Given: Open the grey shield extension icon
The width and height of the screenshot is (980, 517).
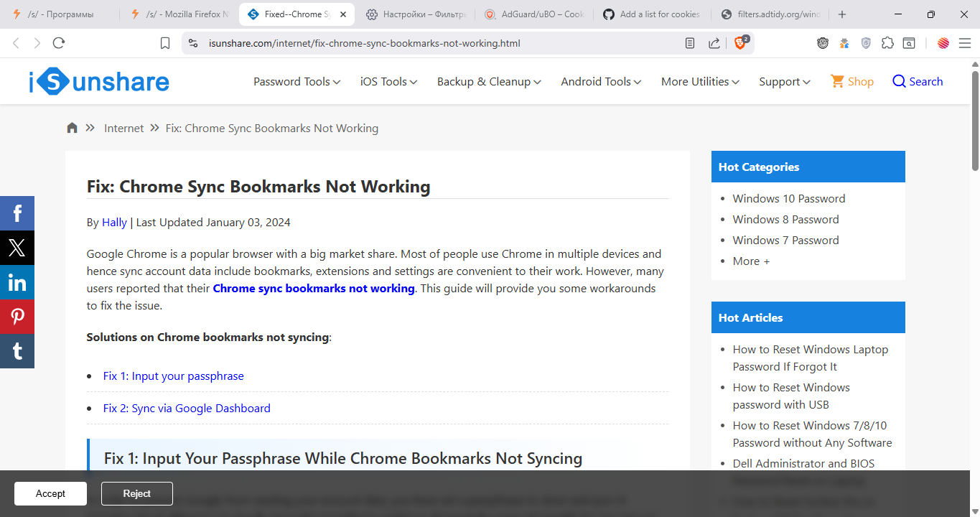Looking at the screenshot, I should [866, 43].
